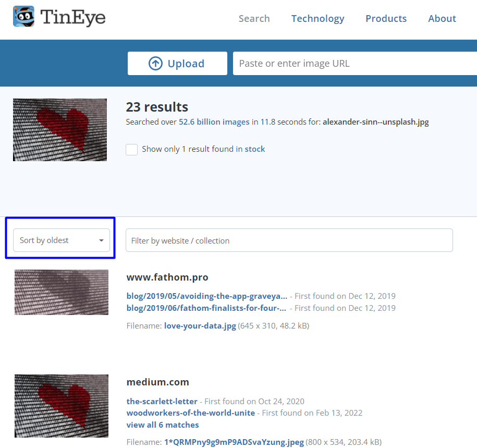Click the image URL input field

pyautogui.click(x=354, y=64)
